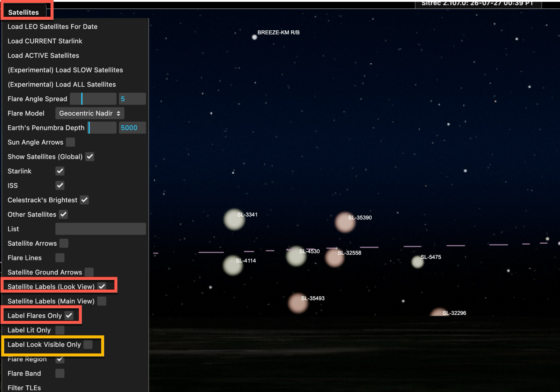The width and height of the screenshot is (560, 392).
Task: Uncheck the Starlink checkbox
Action: [60, 171]
